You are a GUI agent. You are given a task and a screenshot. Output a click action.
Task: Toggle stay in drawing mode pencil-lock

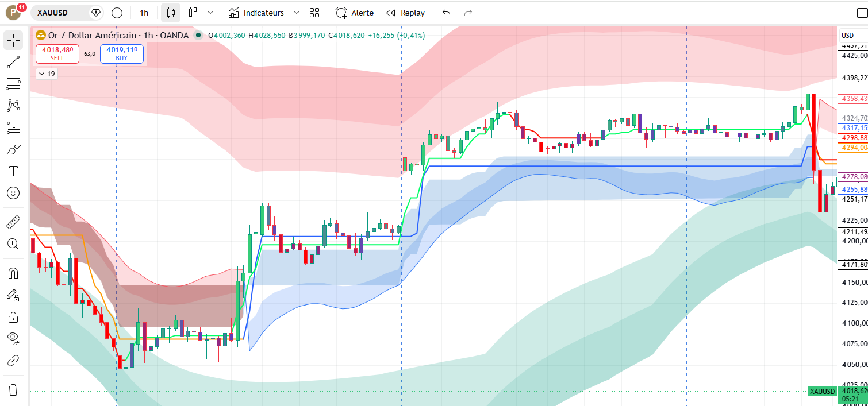pos(13,295)
